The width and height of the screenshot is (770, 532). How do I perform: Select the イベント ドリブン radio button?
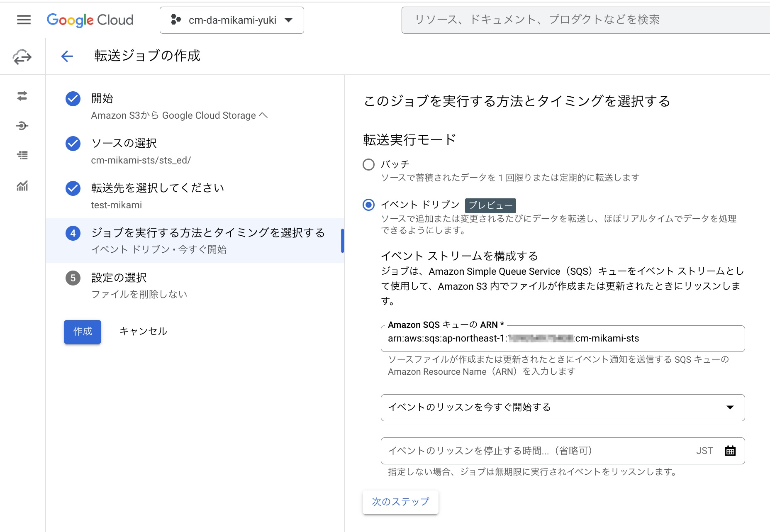click(x=368, y=205)
